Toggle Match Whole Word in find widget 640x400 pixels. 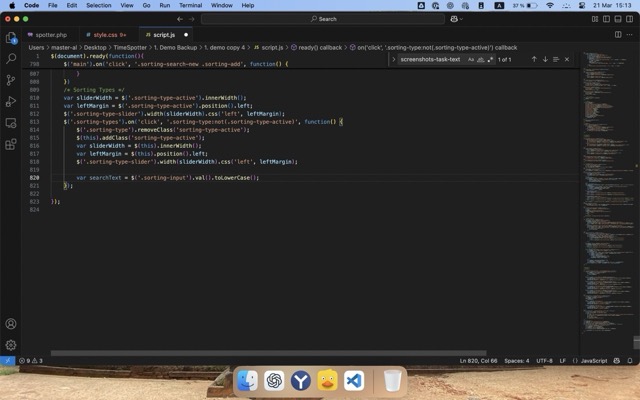(x=479, y=59)
